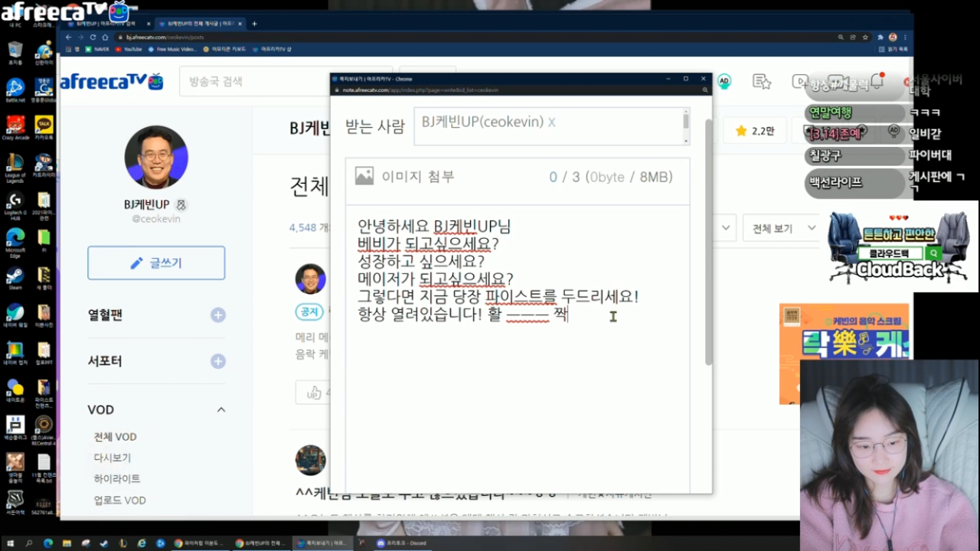Open 다시보기 in sidebar
The image size is (980, 551).
point(112,458)
